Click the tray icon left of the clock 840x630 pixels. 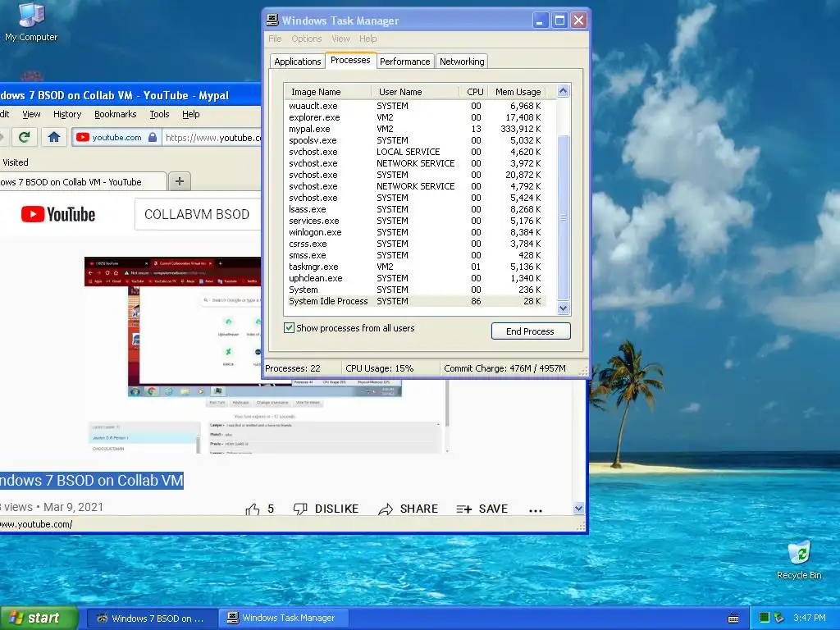tap(779, 618)
